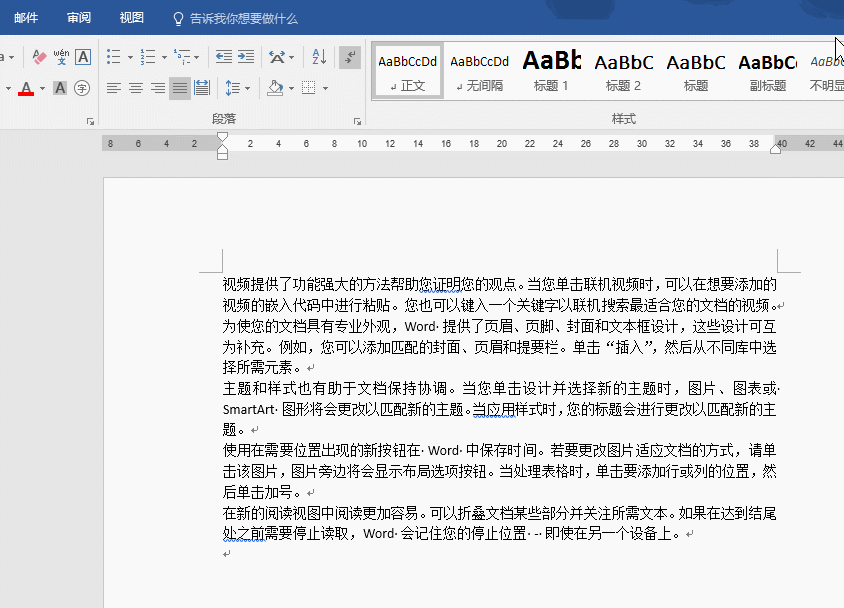Click the clear formatting eraser icon

pyautogui.click(x=39, y=57)
